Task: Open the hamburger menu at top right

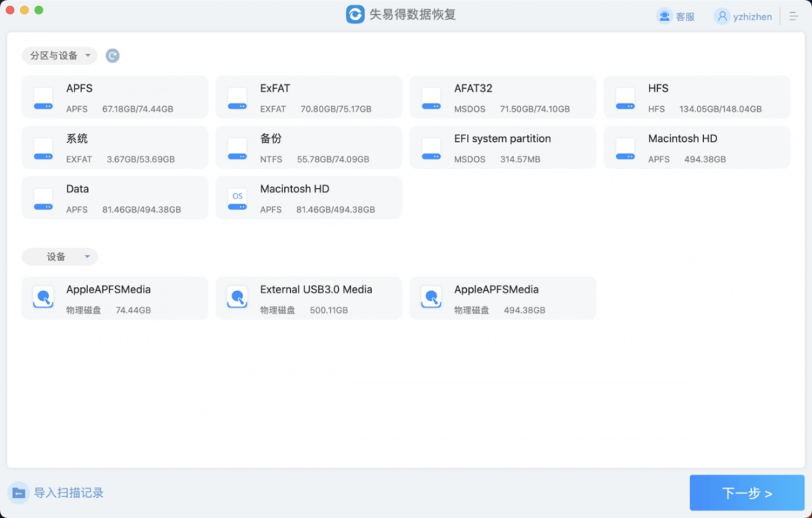Action: 794,16
